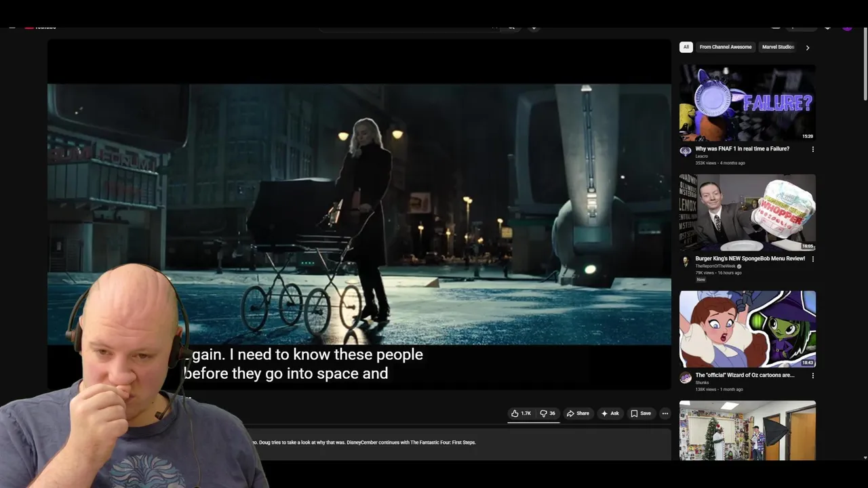The width and height of the screenshot is (868, 488).
Task: Click '79K views • 16 hours ago' text
Action: [x=720, y=273]
